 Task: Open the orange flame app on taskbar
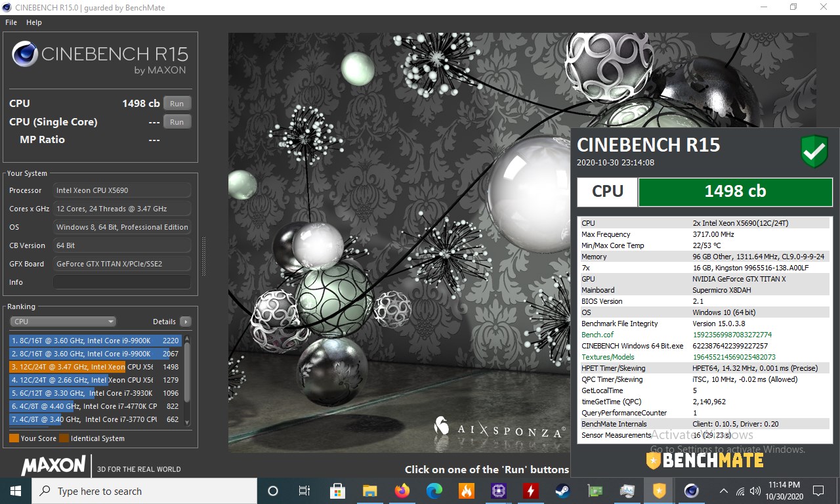(467, 491)
